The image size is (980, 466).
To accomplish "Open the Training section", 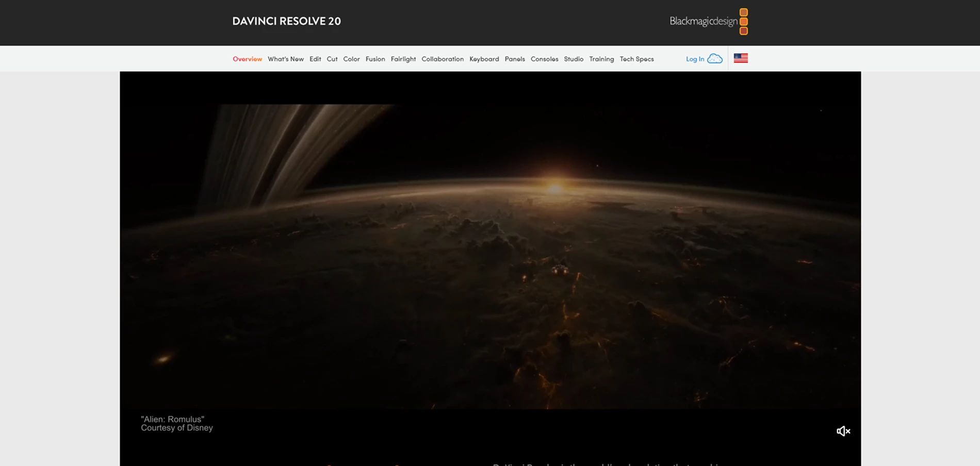I will pos(601,59).
